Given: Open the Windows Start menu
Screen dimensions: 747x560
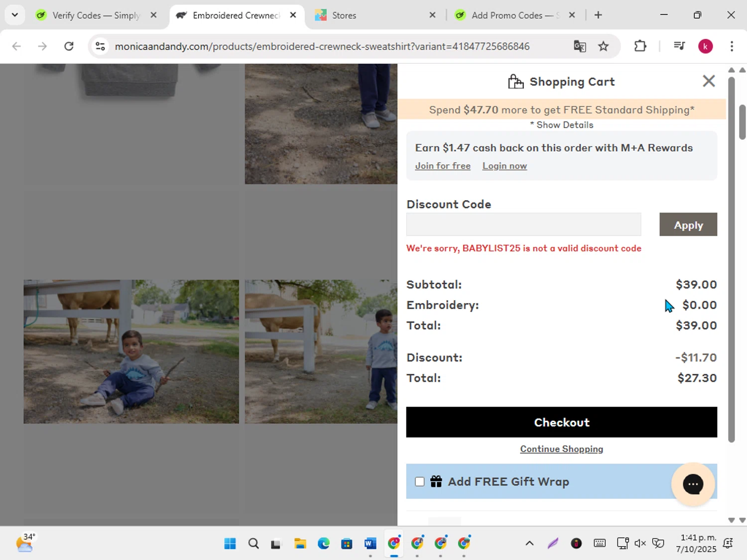Looking at the screenshot, I should pos(230,544).
